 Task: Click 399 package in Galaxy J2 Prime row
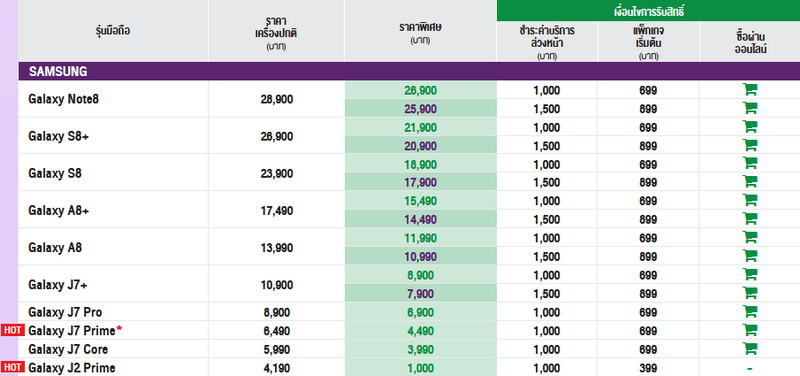tap(648, 368)
